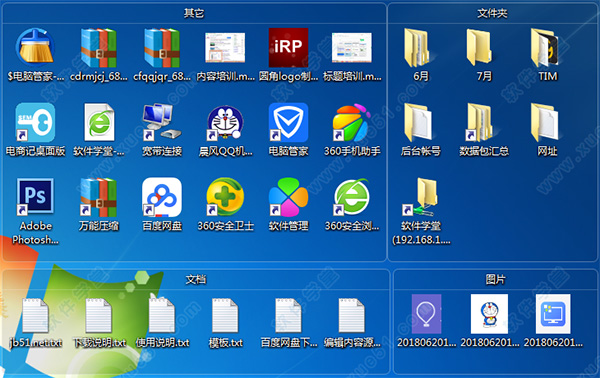Open the TIM folder
This screenshot has width=600, height=378.
pos(545,47)
